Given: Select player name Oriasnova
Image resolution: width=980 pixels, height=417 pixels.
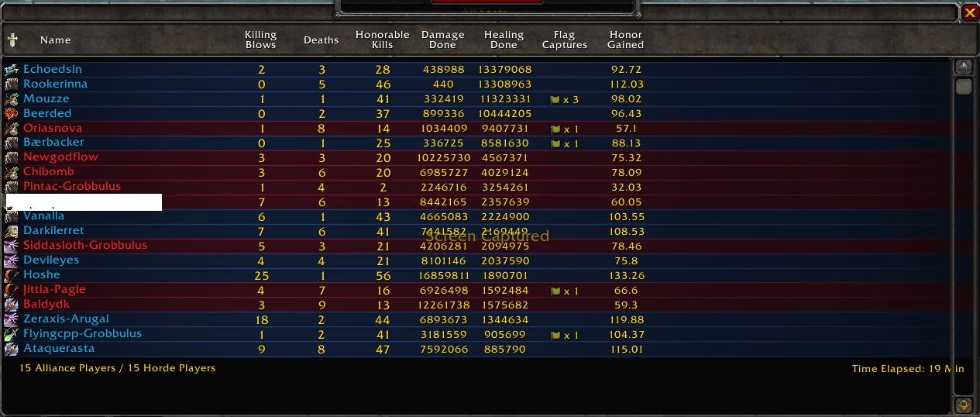Looking at the screenshot, I should pos(52,128).
